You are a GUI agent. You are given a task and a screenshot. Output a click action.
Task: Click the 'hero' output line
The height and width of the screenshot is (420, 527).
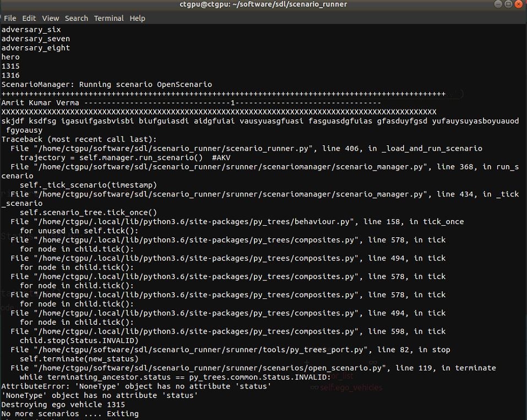coord(10,57)
